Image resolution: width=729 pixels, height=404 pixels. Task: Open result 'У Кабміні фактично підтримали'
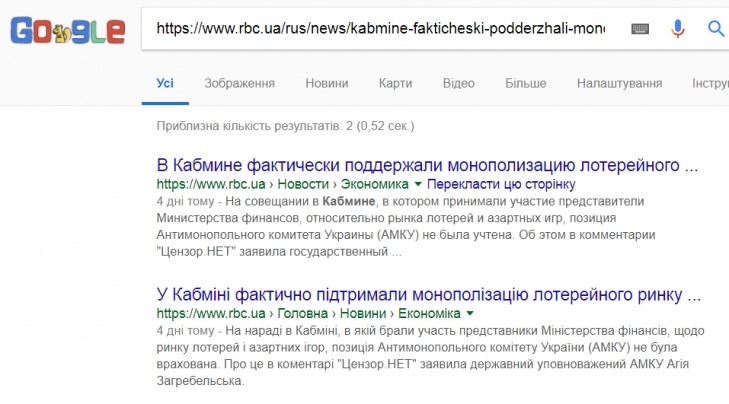click(429, 294)
